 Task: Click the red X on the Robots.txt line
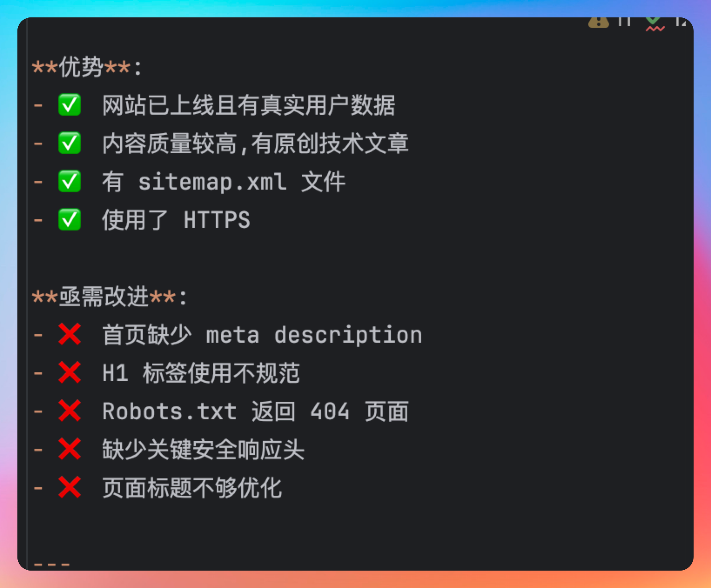[70, 411]
